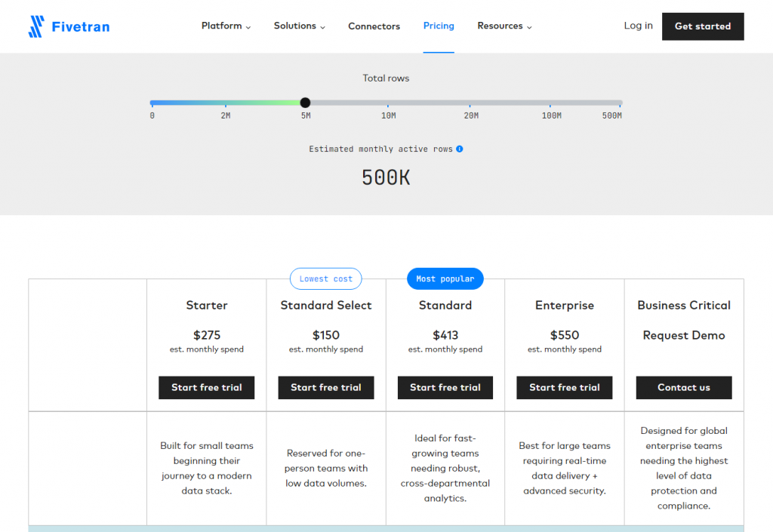This screenshot has width=773, height=532.
Task: Start free trial for Starter plan
Action: click(x=207, y=388)
